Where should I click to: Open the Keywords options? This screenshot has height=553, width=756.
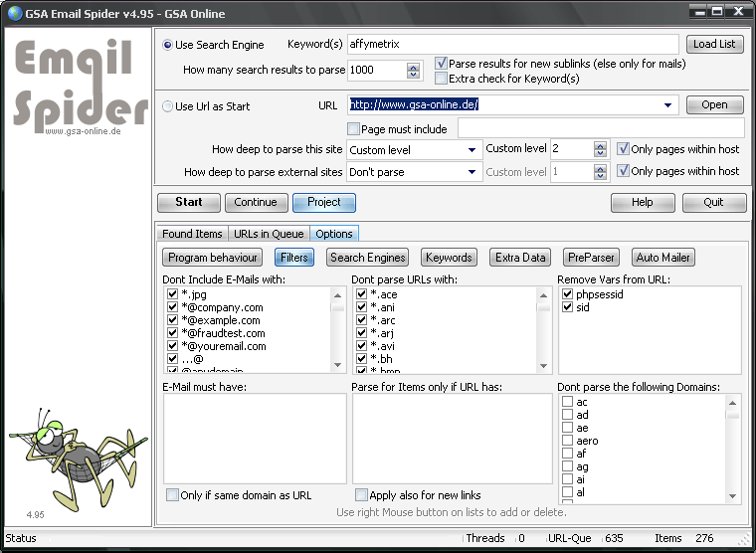click(x=449, y=258)
